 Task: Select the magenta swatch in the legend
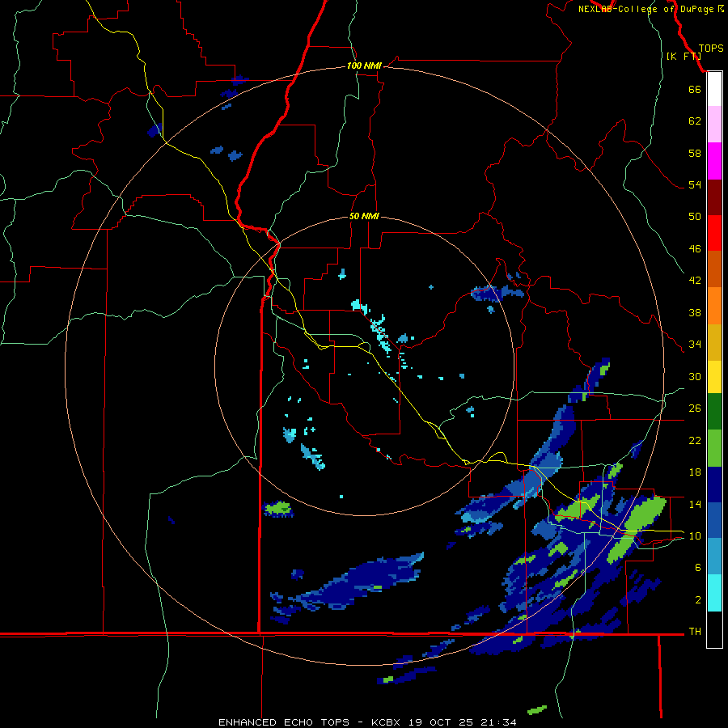point(714,161)
